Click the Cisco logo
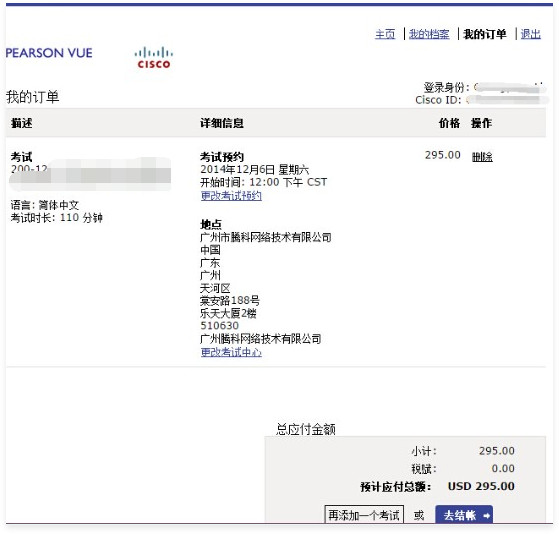Screen dimensions: 559x534 154,58
